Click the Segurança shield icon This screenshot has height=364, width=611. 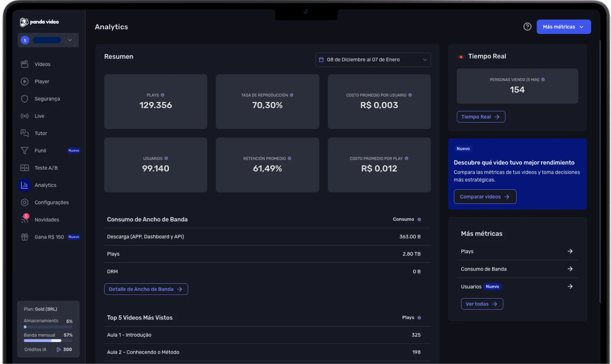25,99
